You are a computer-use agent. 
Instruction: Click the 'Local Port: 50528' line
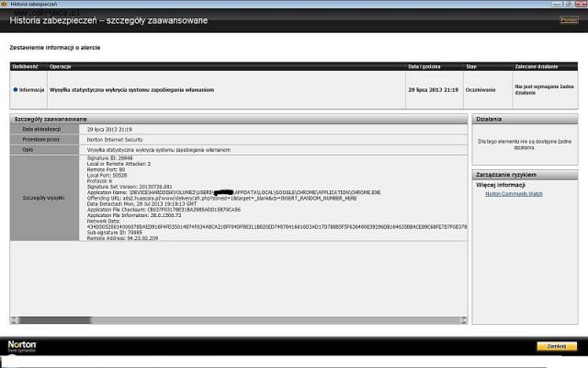coord(107,175)
